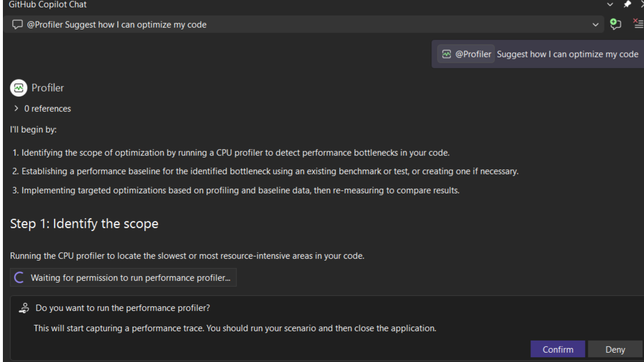Collapse the panel using the top chevron
The image size is (644, 362).
pyautogui.click(x=609, y=4)
